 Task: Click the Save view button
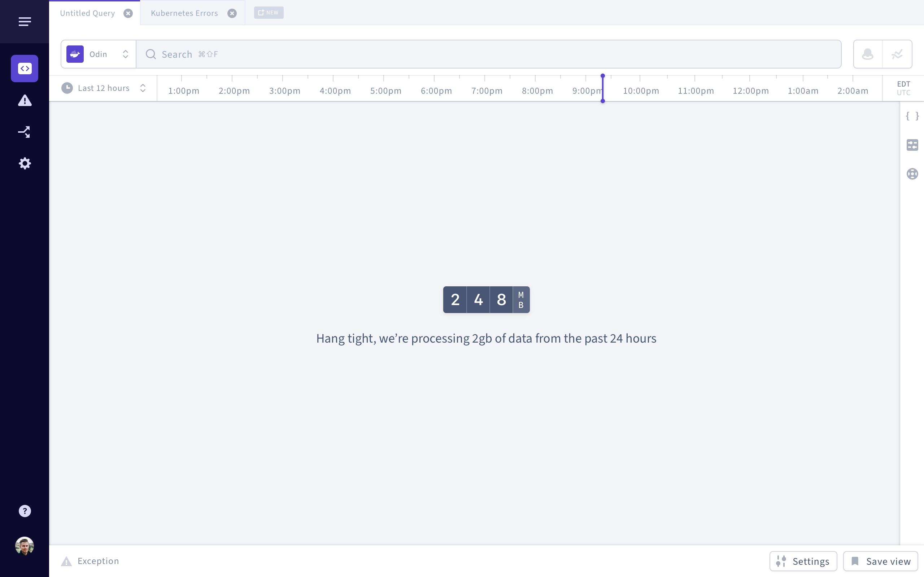(x=880, y=561)
